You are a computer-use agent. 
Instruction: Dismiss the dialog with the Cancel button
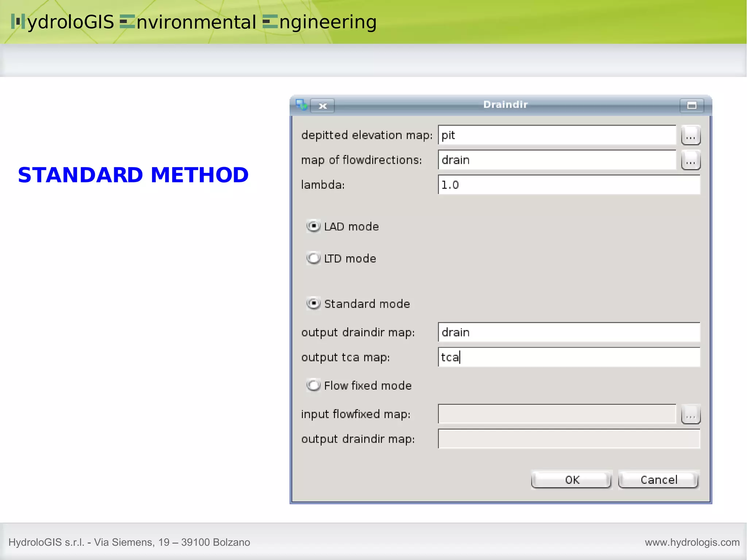659,480
